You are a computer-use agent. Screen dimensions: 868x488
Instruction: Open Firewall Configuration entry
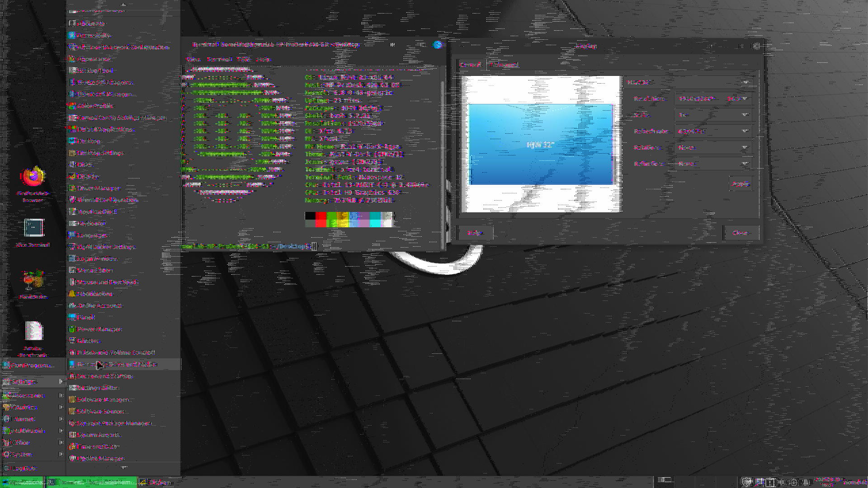pos(123,200)
